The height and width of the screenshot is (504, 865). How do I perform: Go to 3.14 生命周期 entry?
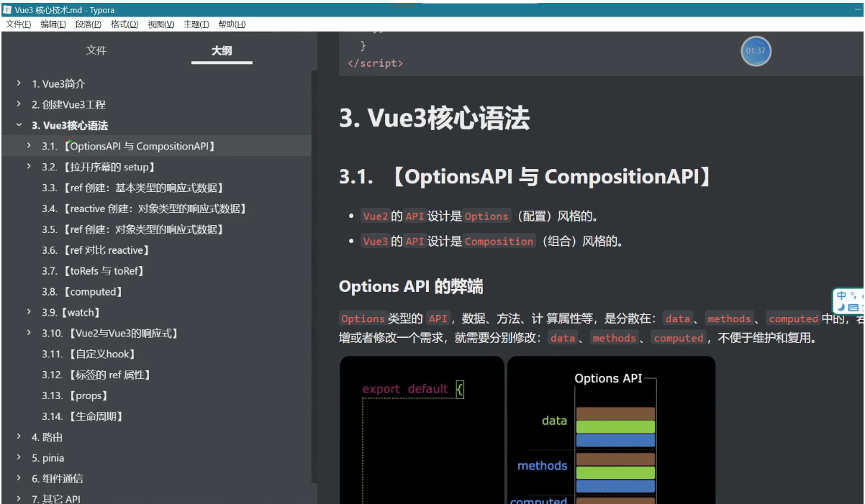click(x=83, y=418)
